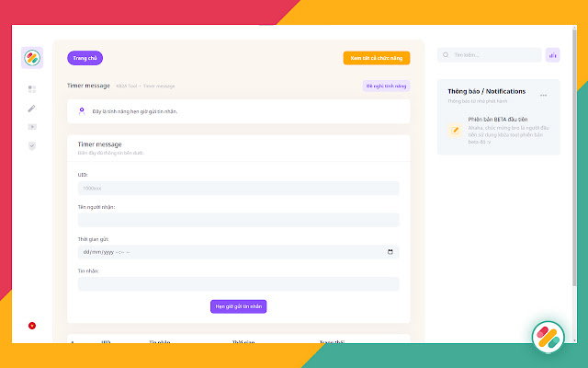
Task: Click the Timer message card heading
Action: (100, 144)
